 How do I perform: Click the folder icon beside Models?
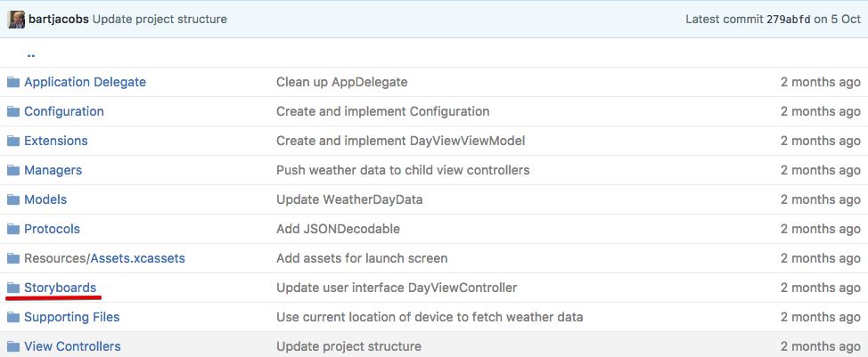coord(13,199)
